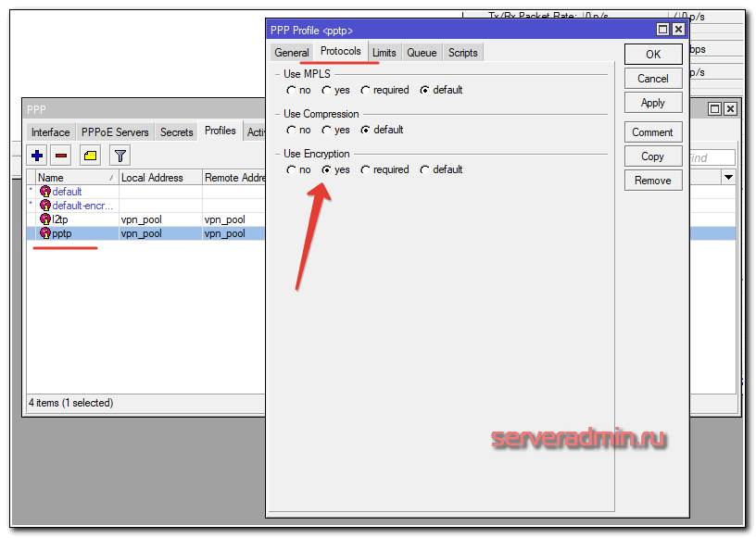Click the icon beside the pptp profile
Screen dimensions: 756x538
(x=45, y=233)
